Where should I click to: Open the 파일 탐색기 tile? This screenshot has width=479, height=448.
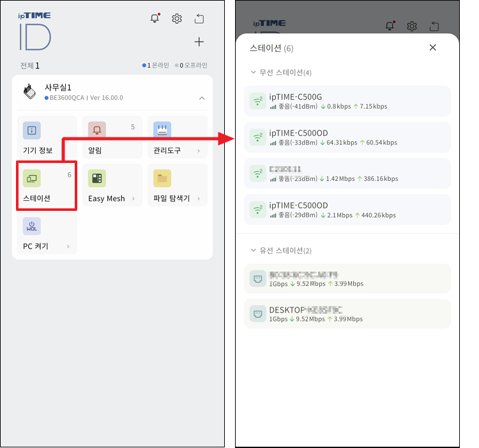point(178,185)
